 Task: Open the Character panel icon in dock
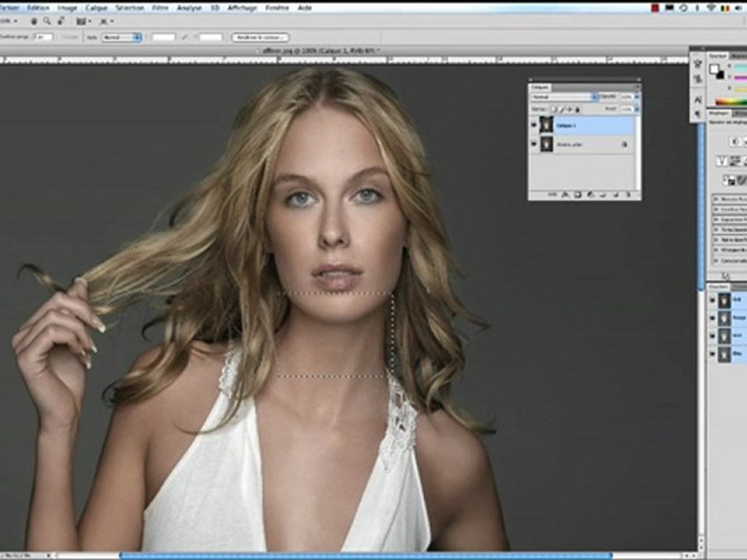(698, 100)
